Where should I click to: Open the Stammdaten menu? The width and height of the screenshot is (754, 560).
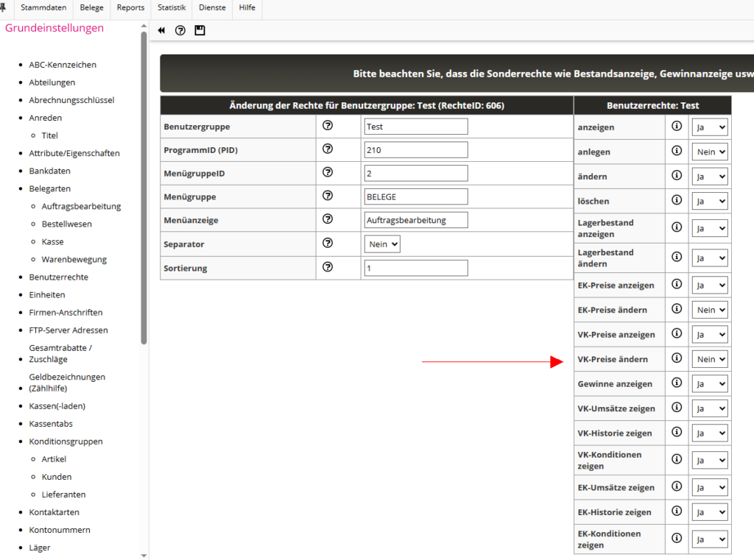[43, 7]
